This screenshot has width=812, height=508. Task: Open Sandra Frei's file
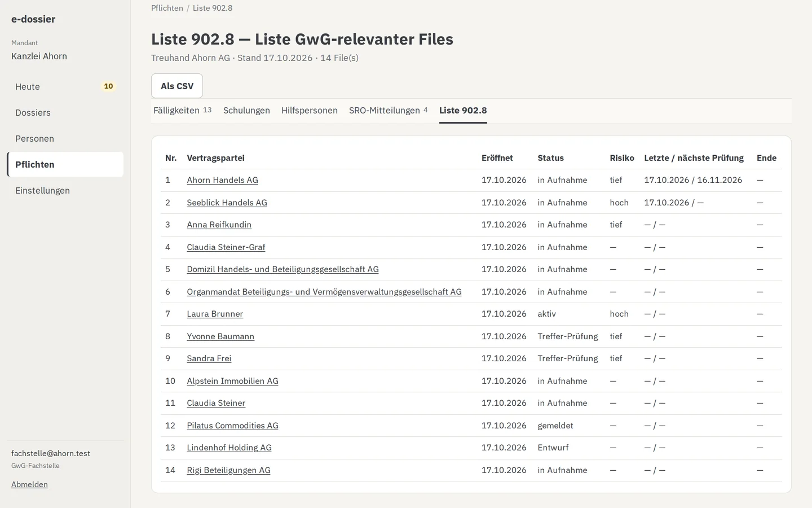[x=209, y=358]
